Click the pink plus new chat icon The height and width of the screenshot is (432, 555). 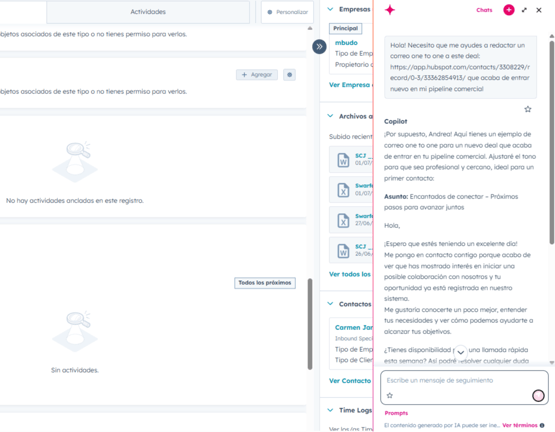[x=509, y=10]
